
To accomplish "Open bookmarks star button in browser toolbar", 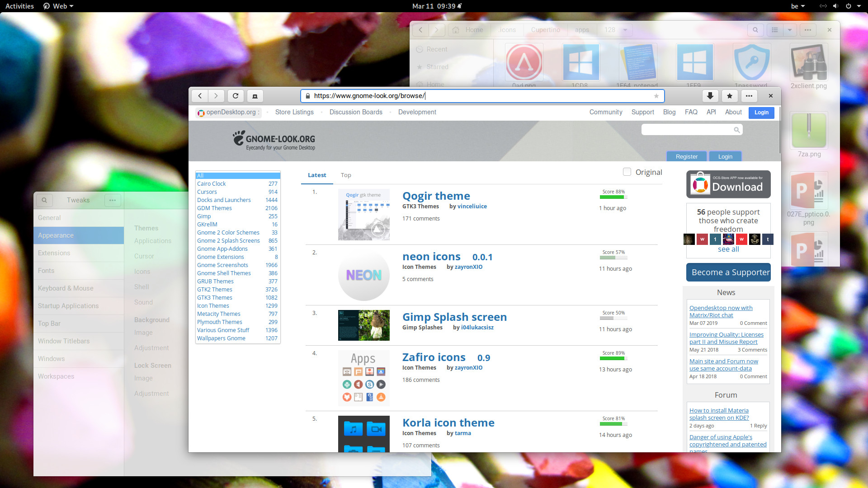I will tap(730, 96).
